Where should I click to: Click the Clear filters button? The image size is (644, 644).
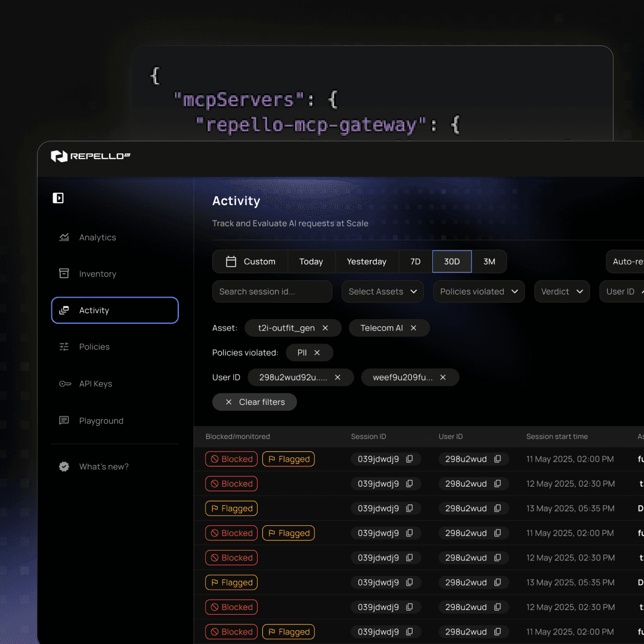tap(255, 401)
